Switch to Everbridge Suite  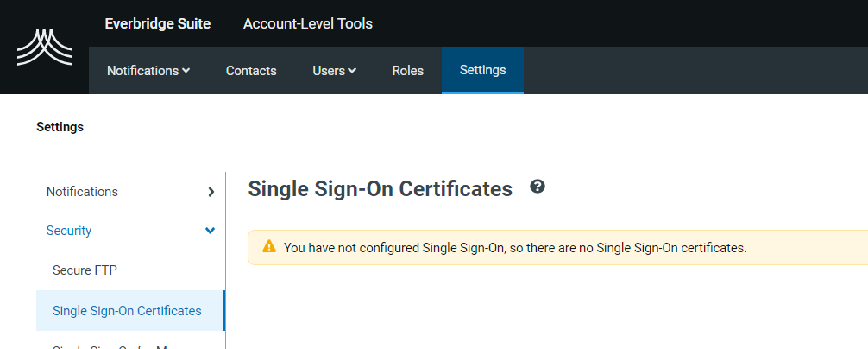pyautogui.click(x=158, y=24)
